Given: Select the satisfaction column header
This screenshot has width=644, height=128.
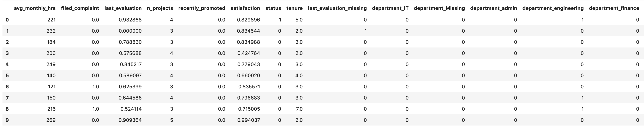Looking at the screenshot, I should (245, 8).
